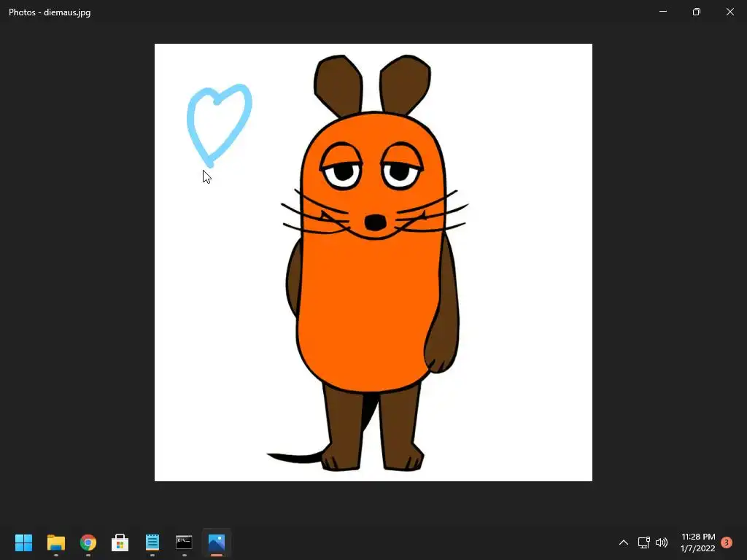Open Microsoft Store from taskbar
The height and width of the screenshot is (560, 747).
point(120,542)
